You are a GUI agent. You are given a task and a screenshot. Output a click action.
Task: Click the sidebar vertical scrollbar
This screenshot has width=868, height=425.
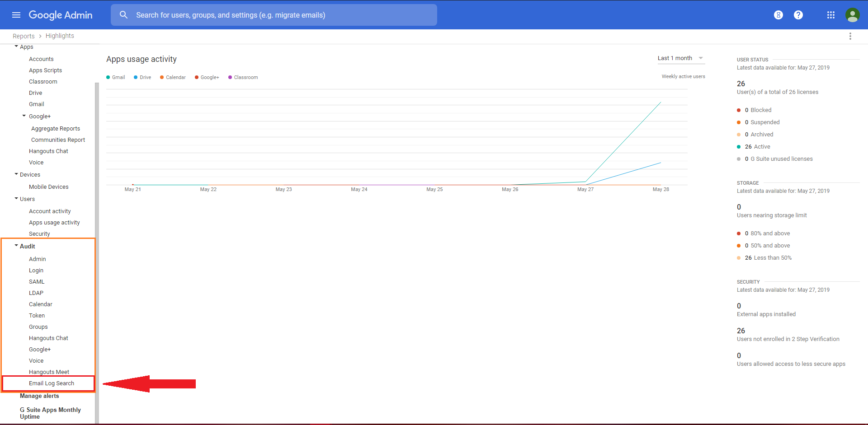point(97,253)
